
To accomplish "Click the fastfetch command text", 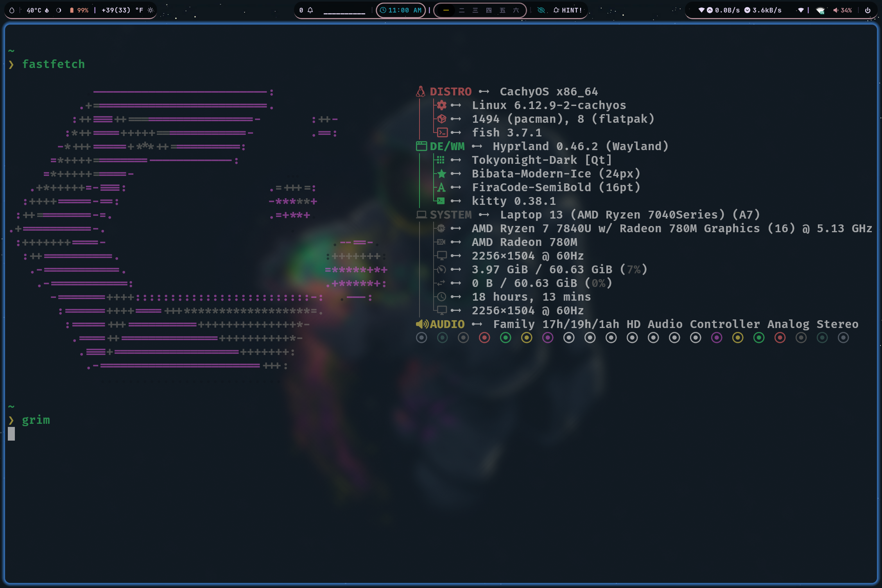I will [54, 64].
